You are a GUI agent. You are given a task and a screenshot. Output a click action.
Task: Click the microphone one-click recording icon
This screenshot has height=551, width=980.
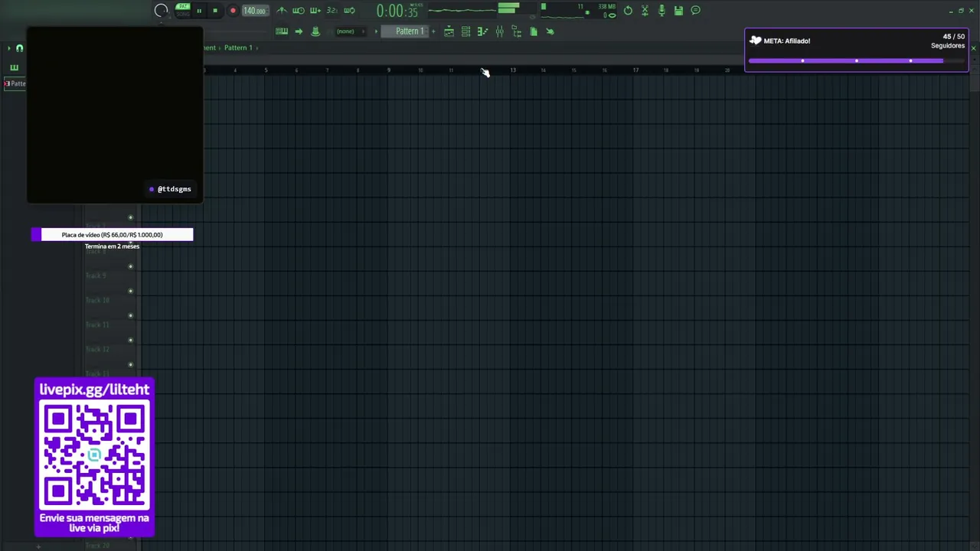tap(661, 11)
